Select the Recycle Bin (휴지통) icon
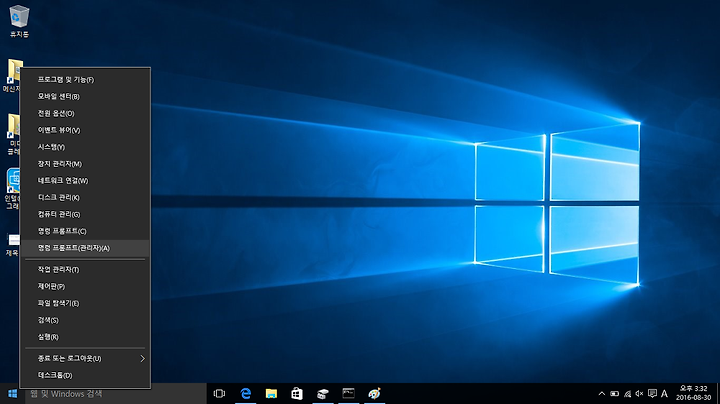Image resolution: width=720 pixels, height=404 pixels. [19, 21]
